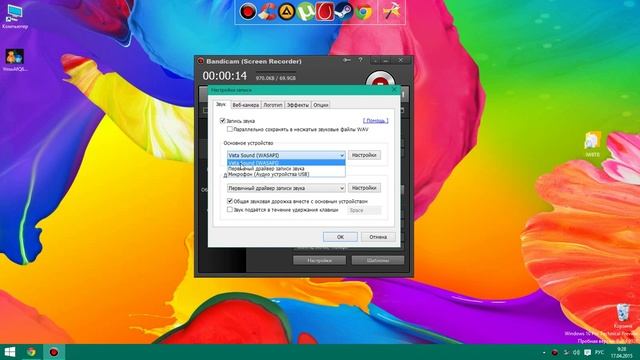The image size is (640, 360).
Task: Click OK in recording settings dialog
Action: (x=340, y=237)
